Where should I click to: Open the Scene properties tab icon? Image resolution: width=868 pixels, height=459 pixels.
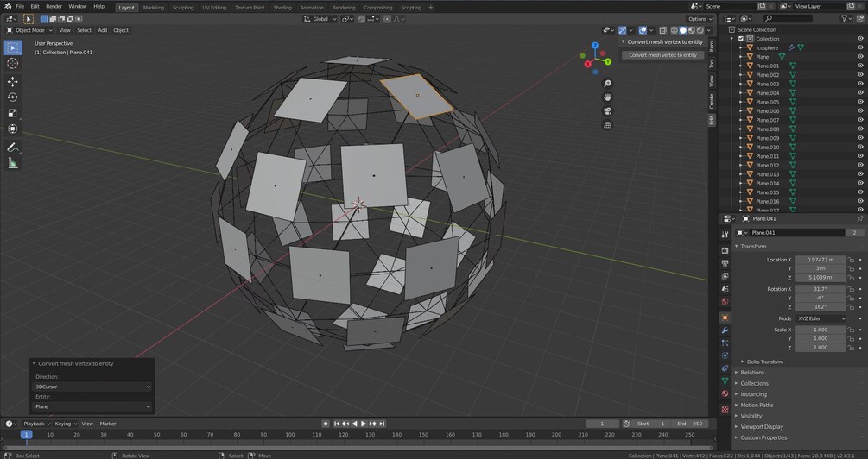point(725,289)
